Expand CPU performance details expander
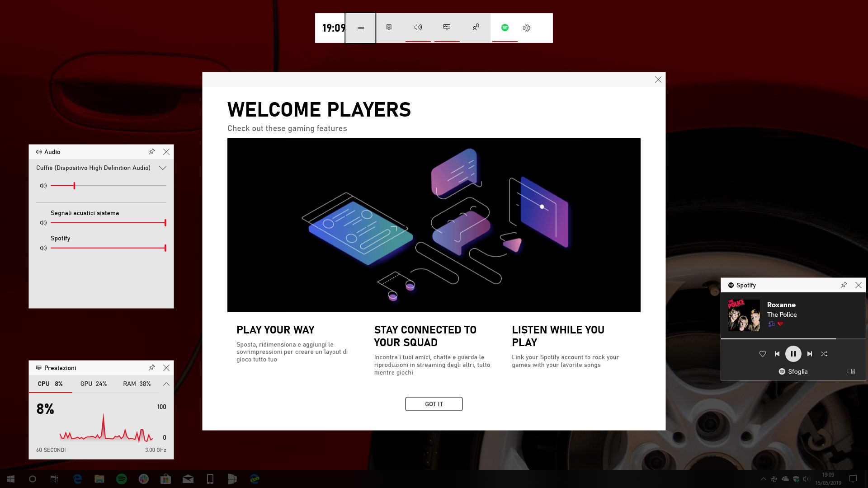This screenshot has height=488, width=868. coord(166,384)
